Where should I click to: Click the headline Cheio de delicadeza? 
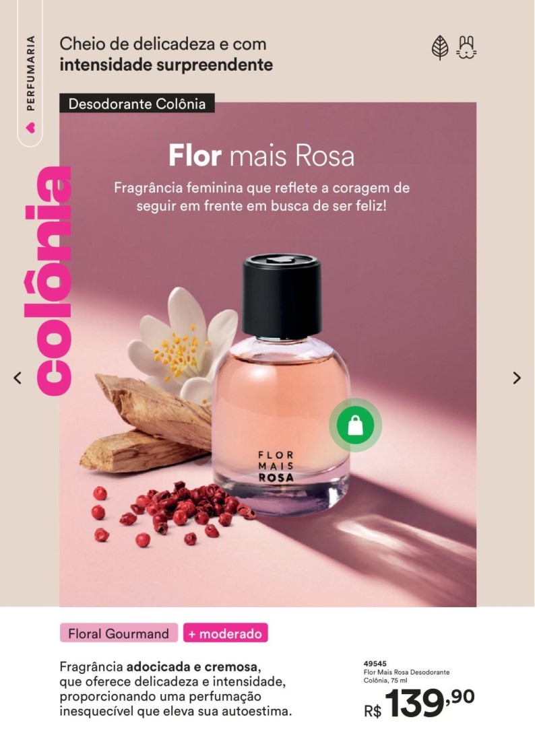pyautogui.click(x=166, y=54)
